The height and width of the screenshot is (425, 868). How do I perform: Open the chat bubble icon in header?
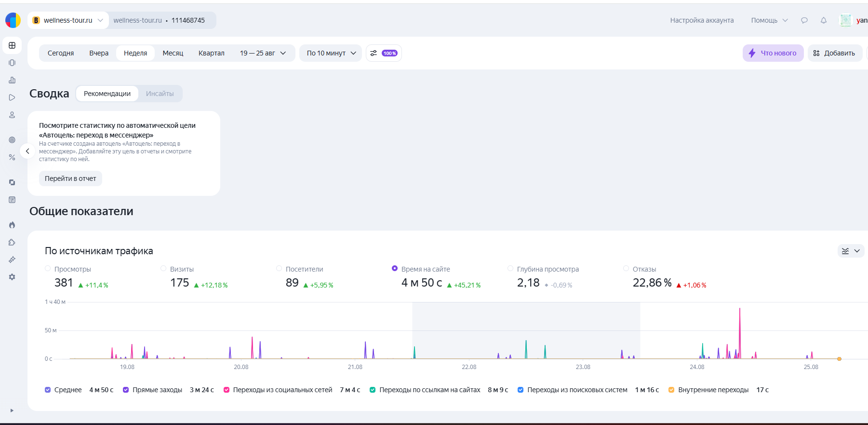point(804,20)
